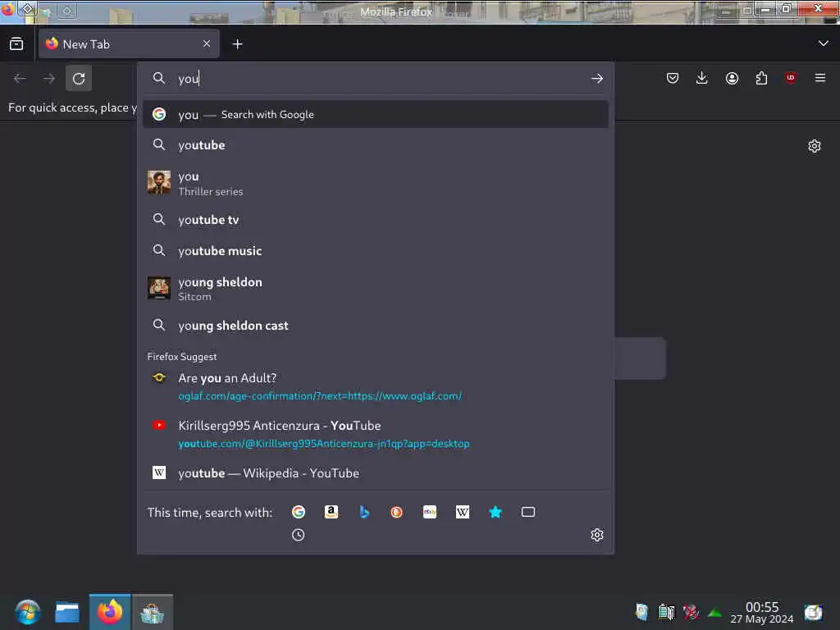The width and height of the screenshot is (840, 630).
Task: Open the muted volume tray icon
Action: pos(691,612)
